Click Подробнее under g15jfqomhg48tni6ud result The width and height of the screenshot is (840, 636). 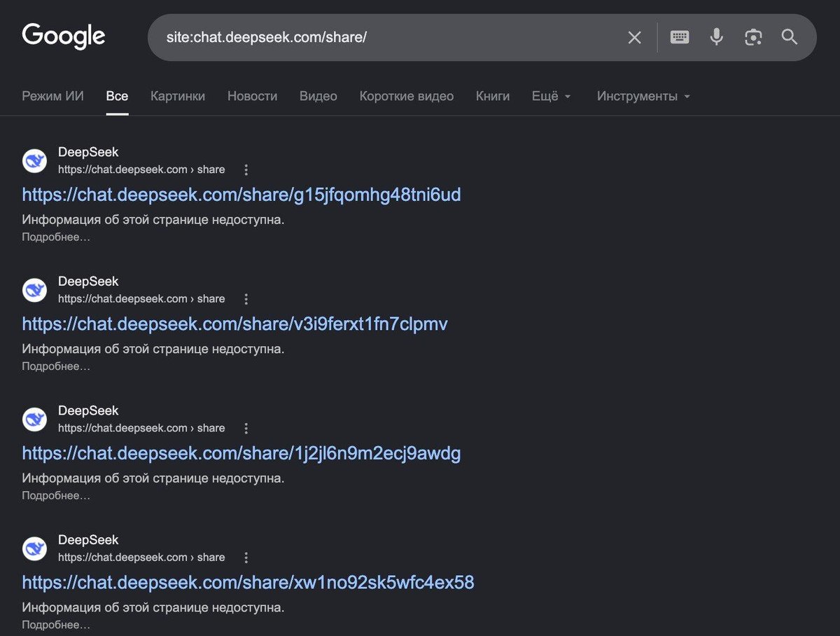(56, 237)
